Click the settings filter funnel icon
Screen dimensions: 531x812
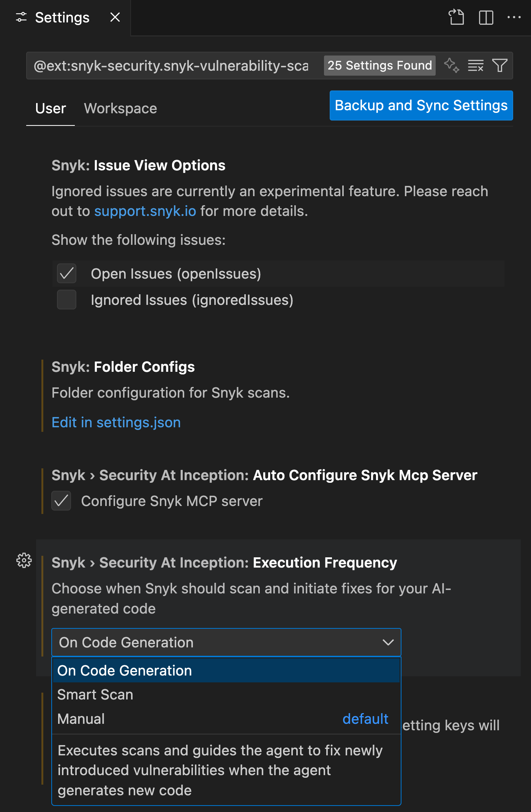[499, 65]
